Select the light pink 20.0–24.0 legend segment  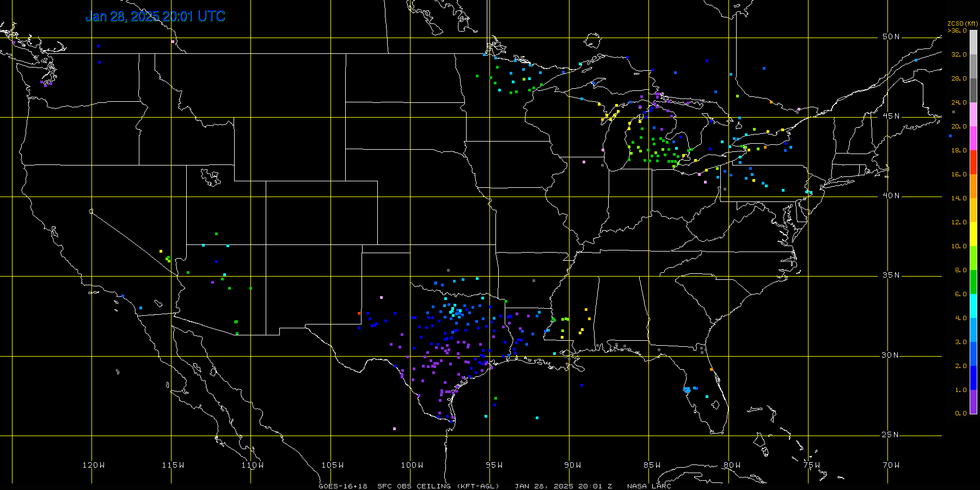click(973, 114)
